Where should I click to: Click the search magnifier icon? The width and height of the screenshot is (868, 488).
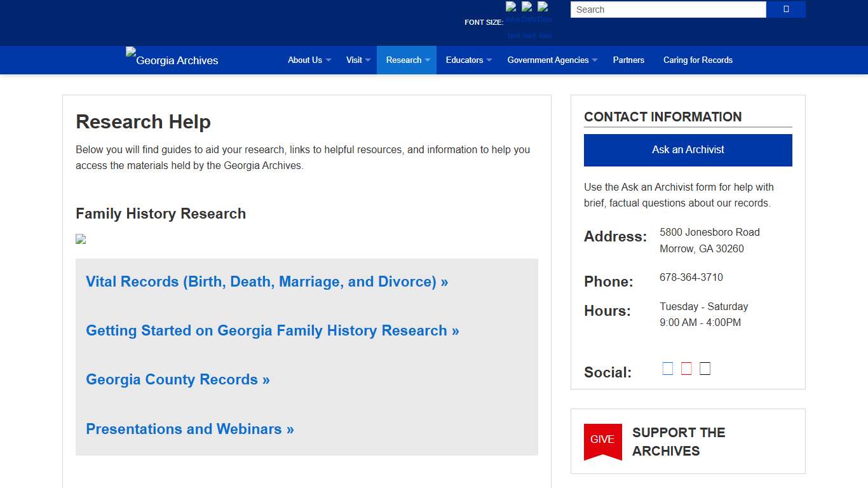[785, 9]
